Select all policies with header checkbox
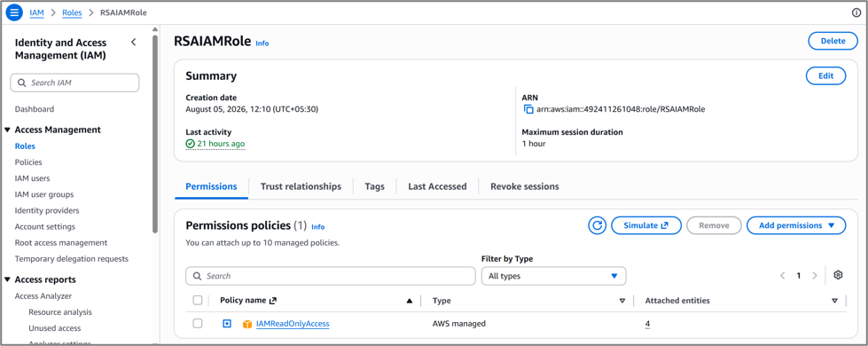 pyautogui.click(x=198, y=300)
